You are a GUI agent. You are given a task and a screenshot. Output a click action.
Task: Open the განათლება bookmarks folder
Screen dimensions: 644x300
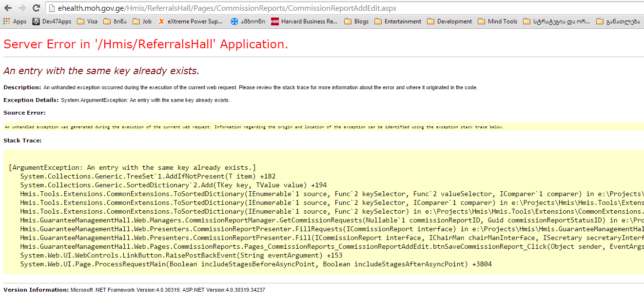[617, 21]
